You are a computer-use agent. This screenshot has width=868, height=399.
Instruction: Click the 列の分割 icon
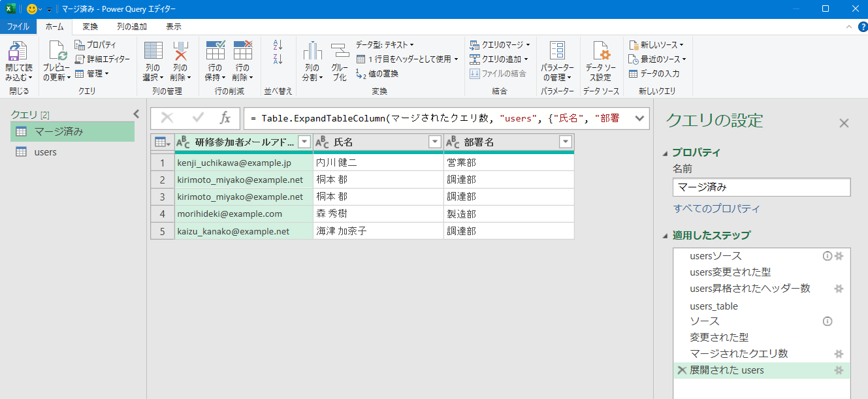pyautogui.click(x=312, y=52)
